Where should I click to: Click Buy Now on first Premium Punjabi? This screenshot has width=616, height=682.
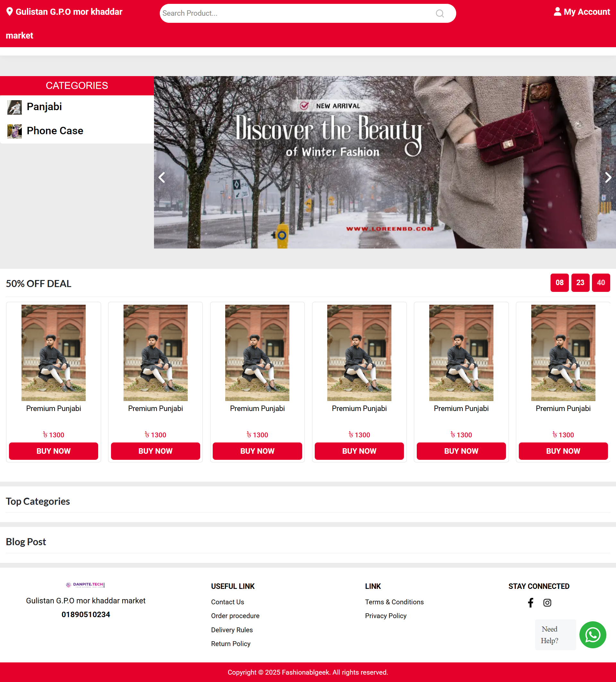point(53,451)
